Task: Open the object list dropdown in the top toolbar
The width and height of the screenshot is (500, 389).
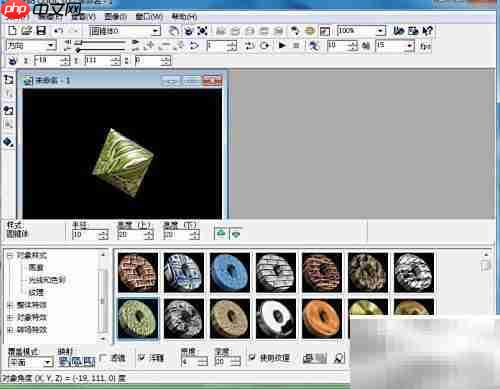Action: (155, 31)
